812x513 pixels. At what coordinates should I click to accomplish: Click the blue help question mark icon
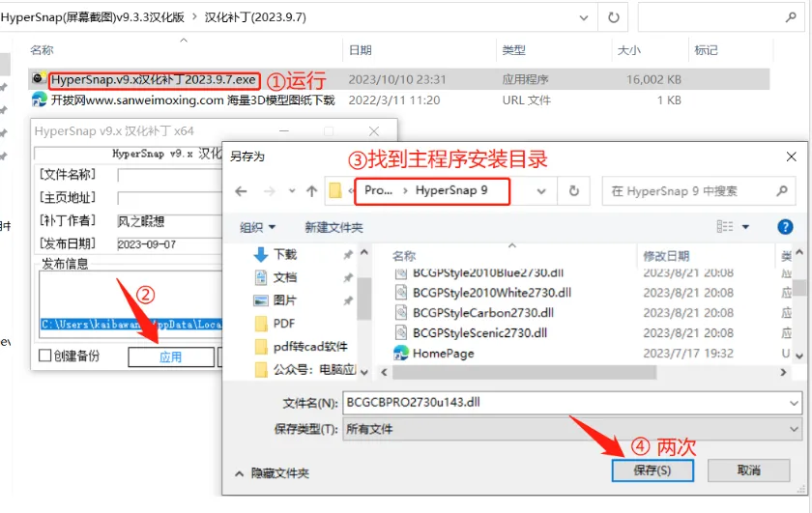pyautogui.click(x=785, y=227)
